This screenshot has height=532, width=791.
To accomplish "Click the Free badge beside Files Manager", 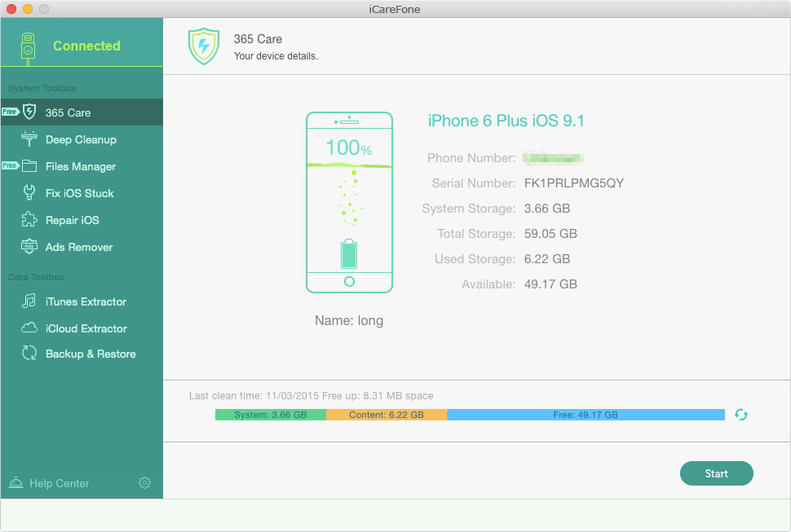I will [10, 165].
